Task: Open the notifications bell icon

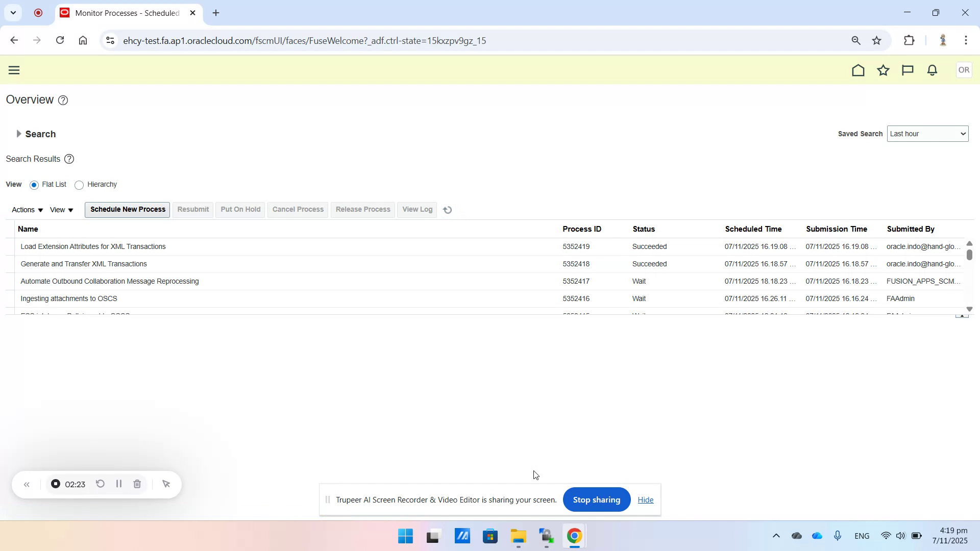Action: coord(932,70)
